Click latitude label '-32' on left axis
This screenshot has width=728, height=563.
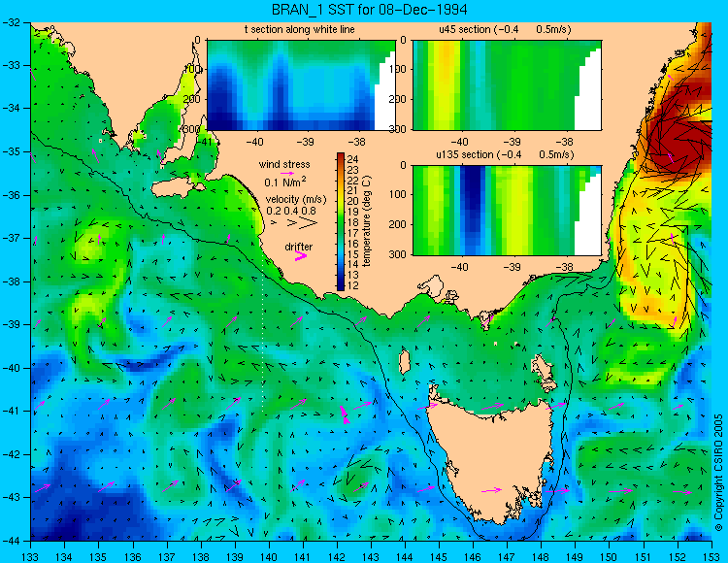(x=10, y=22)
